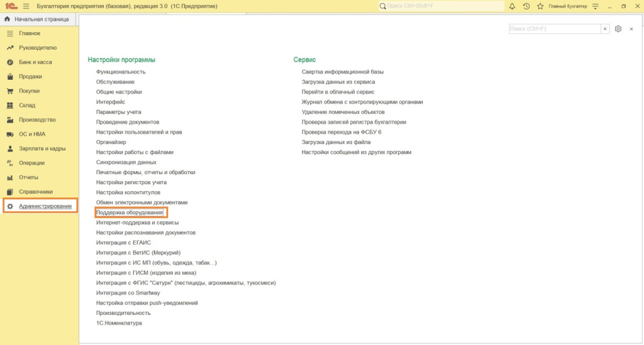Open Интеграция с ЕГАИС link
The height and width of the screenshot is (345, 644).
[123, 243]
